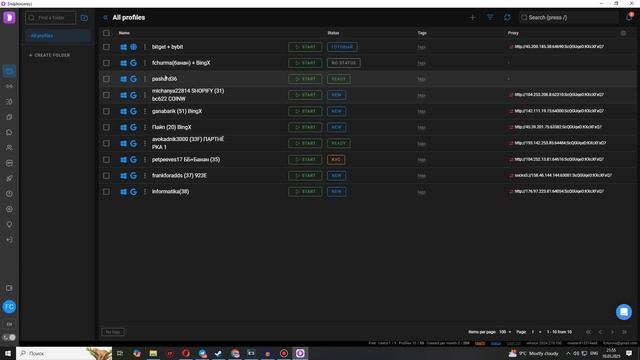Click the Dolphin Anty logo
Viewport: 640px width, 360px height.
pyautogui.click(x=9, y=18)
